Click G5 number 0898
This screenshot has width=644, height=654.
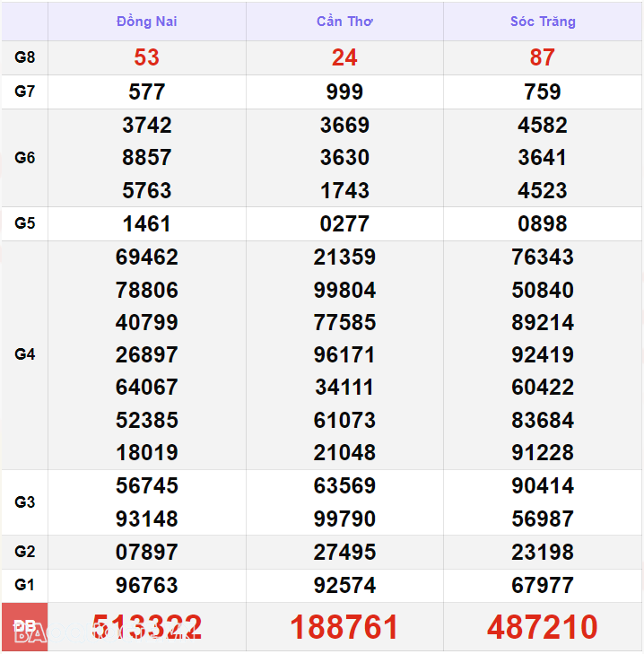[542, 223]
